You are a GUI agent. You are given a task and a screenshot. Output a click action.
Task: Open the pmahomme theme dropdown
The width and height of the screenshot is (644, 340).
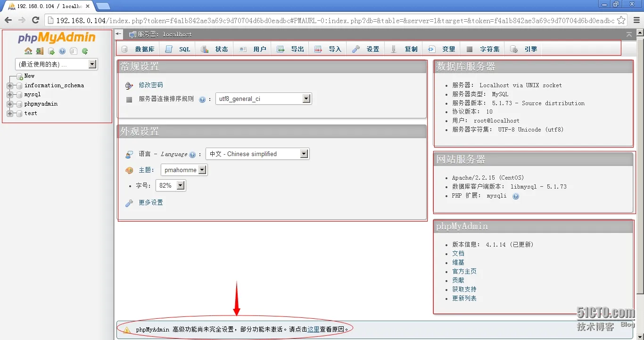click(184, 170)
